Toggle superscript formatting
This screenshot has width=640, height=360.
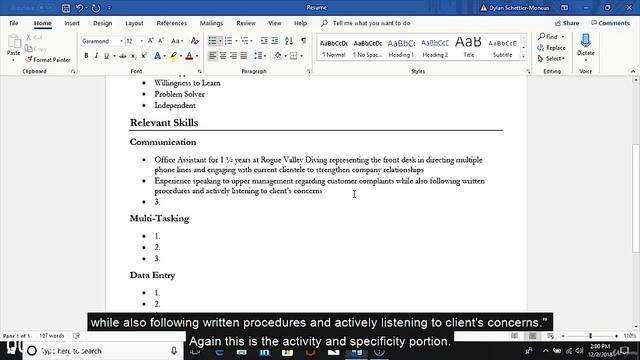click(144, 56)
